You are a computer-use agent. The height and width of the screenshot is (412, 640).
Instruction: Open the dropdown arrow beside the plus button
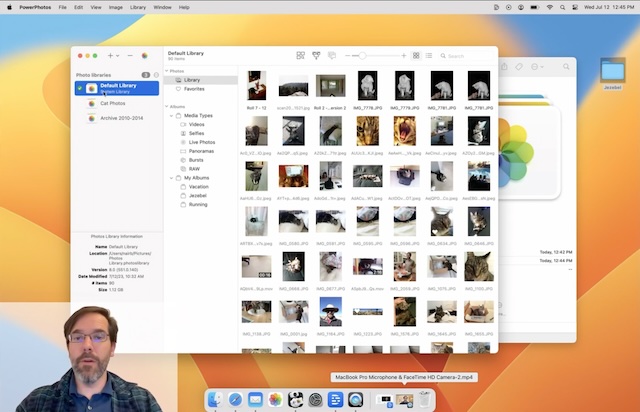point(118,56)
